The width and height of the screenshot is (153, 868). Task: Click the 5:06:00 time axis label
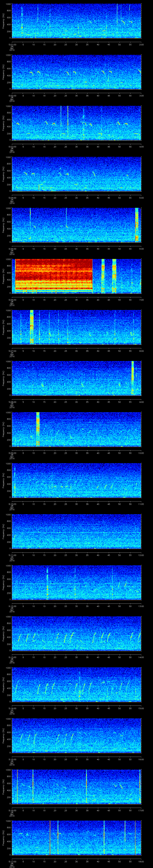pyautogui.click(x=12, y=300)
